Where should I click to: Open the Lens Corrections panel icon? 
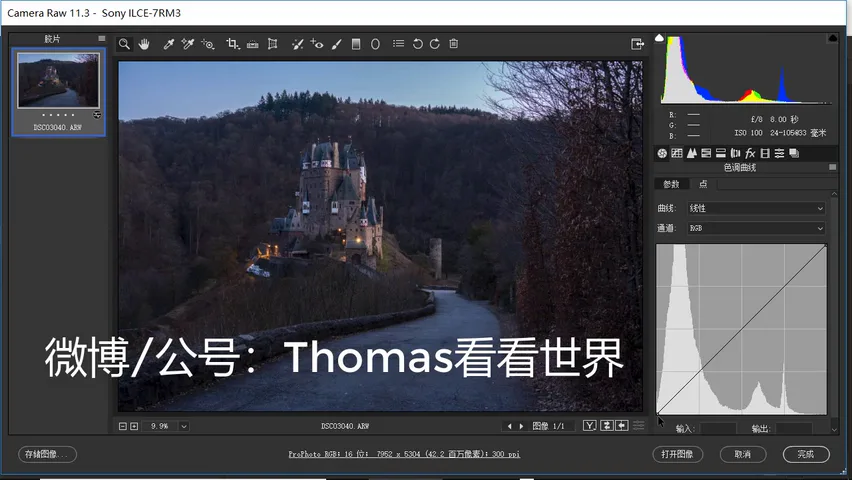(x=735, y=153)
